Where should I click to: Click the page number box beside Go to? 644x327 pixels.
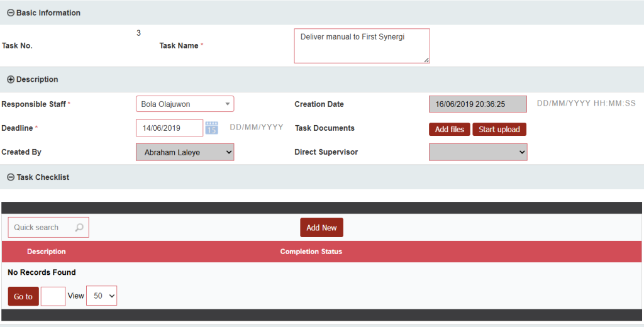click(x=53, y=296)
